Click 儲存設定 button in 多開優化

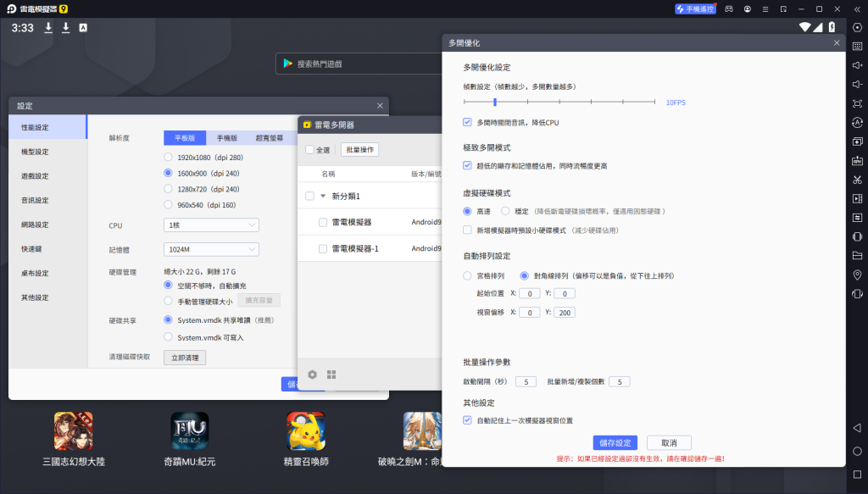[x=615, y=442]
